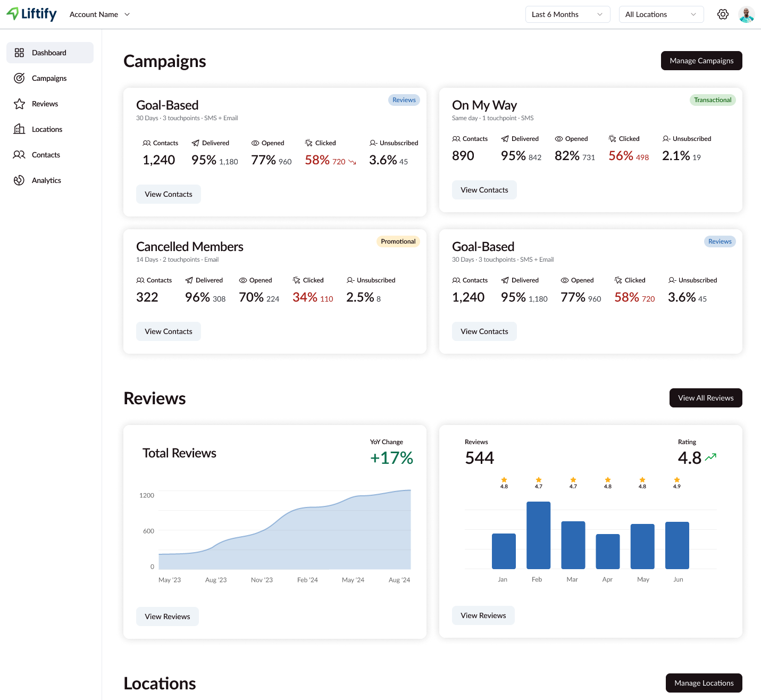Screen dimensions: 761x700
Task: Click the Manage Campaigns button
Action: coord(701,61)
